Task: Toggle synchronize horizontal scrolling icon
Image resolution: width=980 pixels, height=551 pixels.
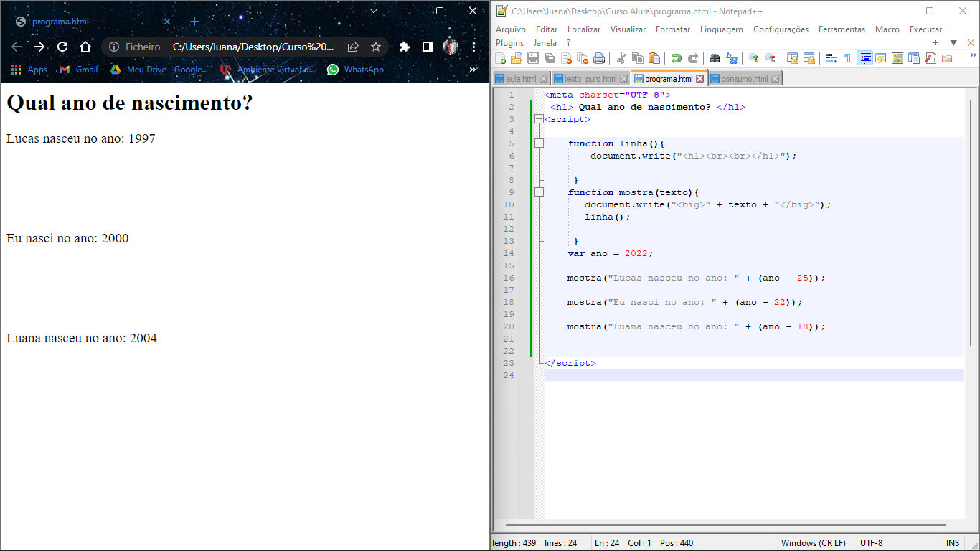Action: [x=809, y=58]
